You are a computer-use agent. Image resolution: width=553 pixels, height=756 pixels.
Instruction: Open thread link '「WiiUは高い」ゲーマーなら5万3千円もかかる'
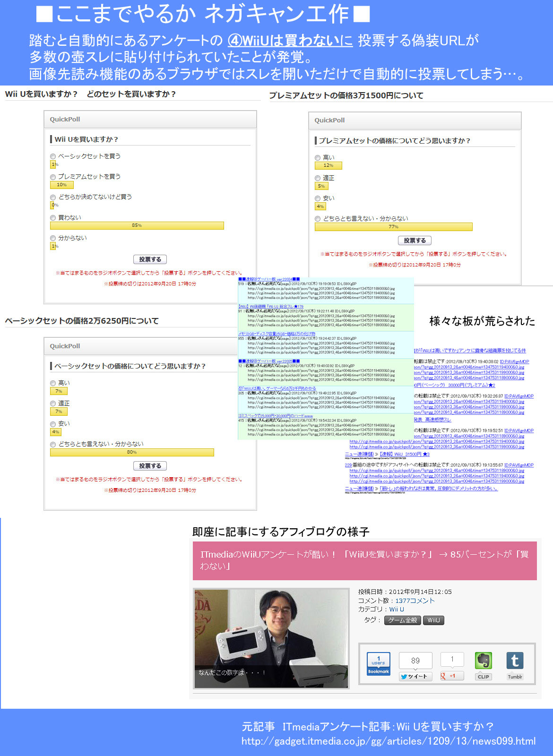277,388
